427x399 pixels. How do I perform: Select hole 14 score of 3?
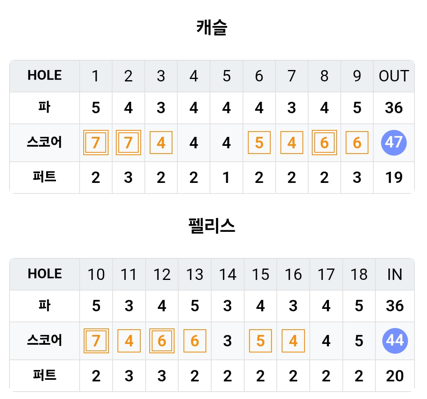point(227,341)
